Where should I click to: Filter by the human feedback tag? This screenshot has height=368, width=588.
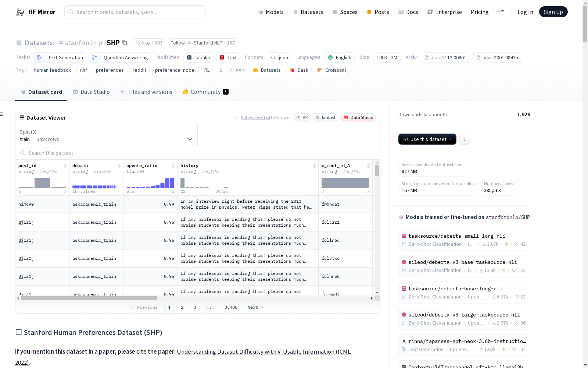click(x=53, y=70)
